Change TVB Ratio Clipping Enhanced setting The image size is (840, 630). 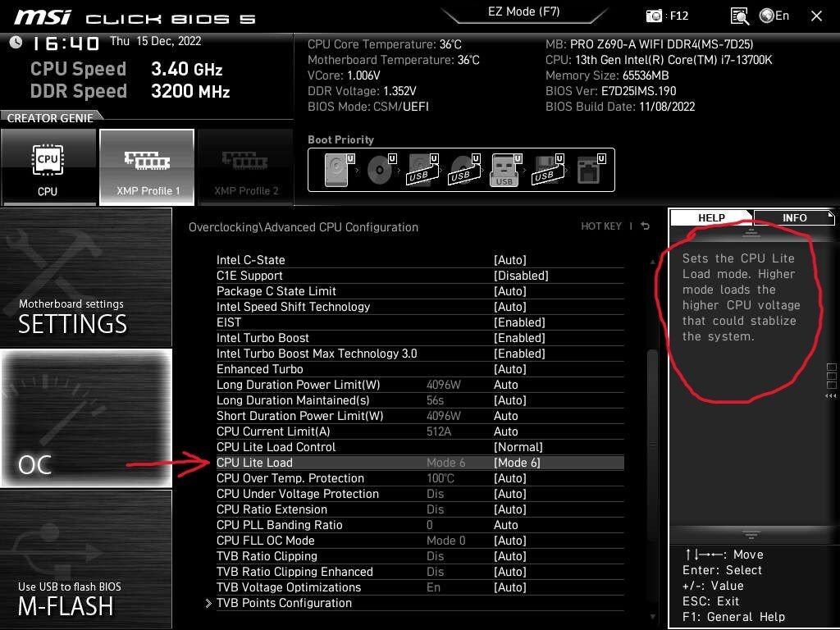[419, 572]
